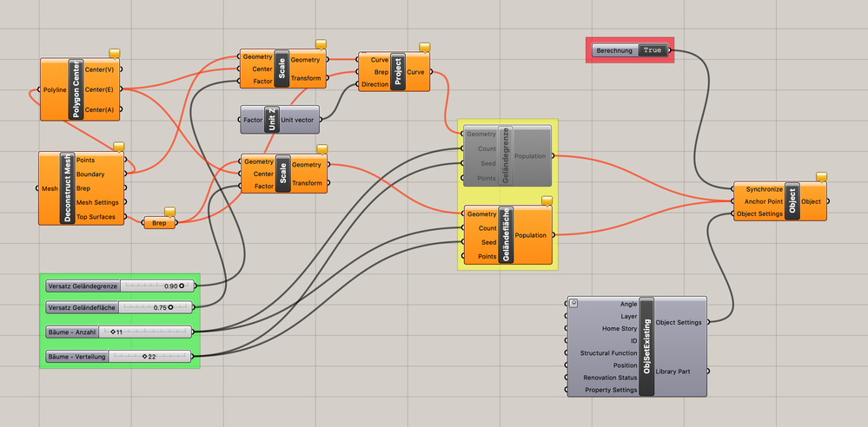Click the balloon icon above the Project component
Image resolution: width=868 pixels, height=427 pixels.
pos(425,48)
